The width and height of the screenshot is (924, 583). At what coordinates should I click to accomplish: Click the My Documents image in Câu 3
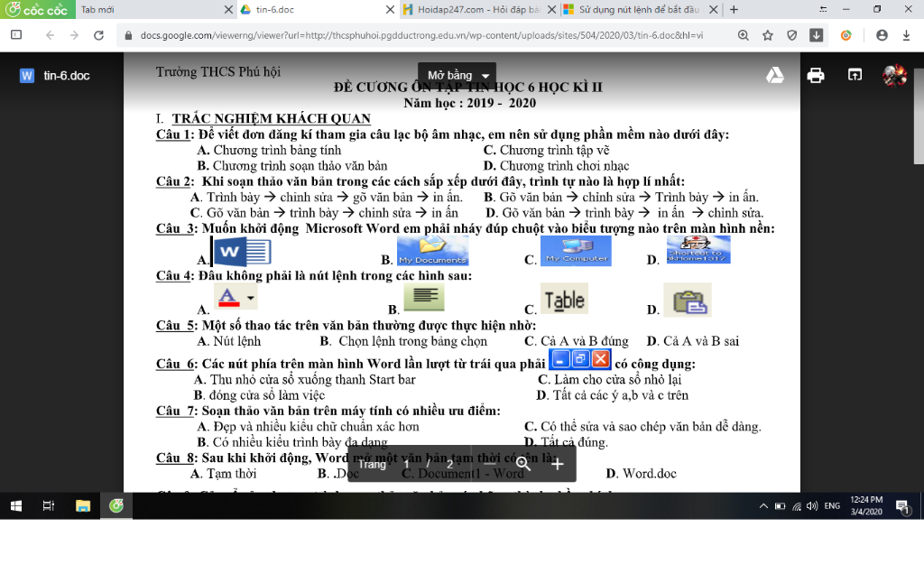[x=432, y=251]
